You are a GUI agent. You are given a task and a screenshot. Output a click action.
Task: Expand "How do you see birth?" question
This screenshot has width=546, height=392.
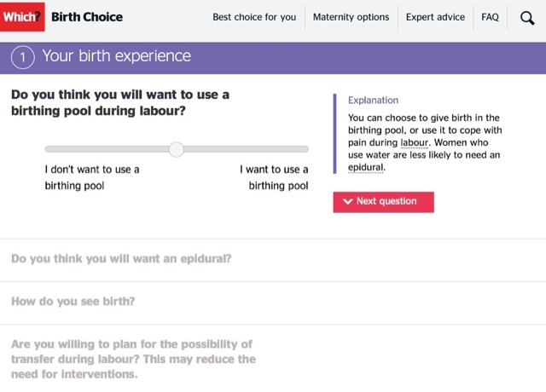73,302
